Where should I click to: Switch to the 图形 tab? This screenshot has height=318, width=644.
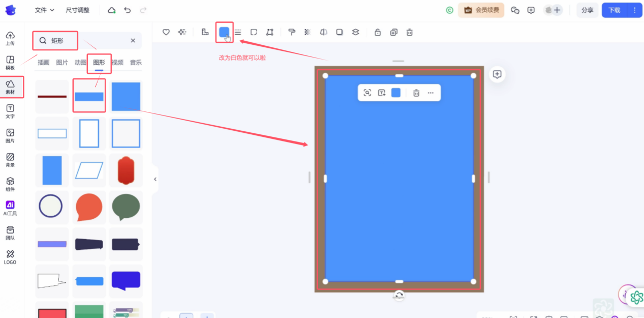pos(99,63)
